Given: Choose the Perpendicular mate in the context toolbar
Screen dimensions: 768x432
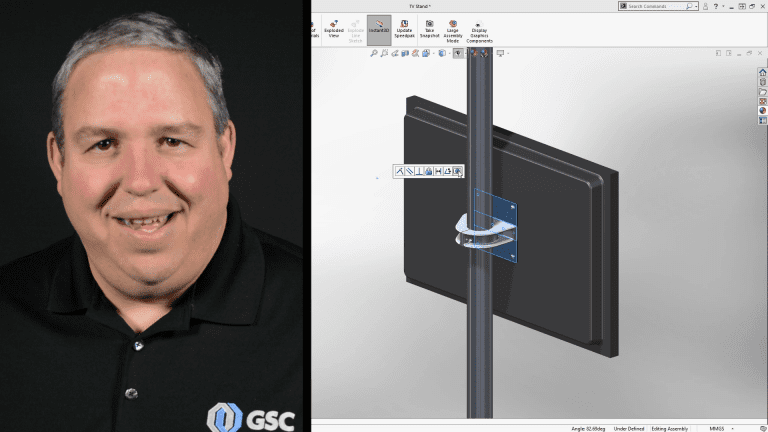Looking at the screenshot, I should (x=418, y=171).
